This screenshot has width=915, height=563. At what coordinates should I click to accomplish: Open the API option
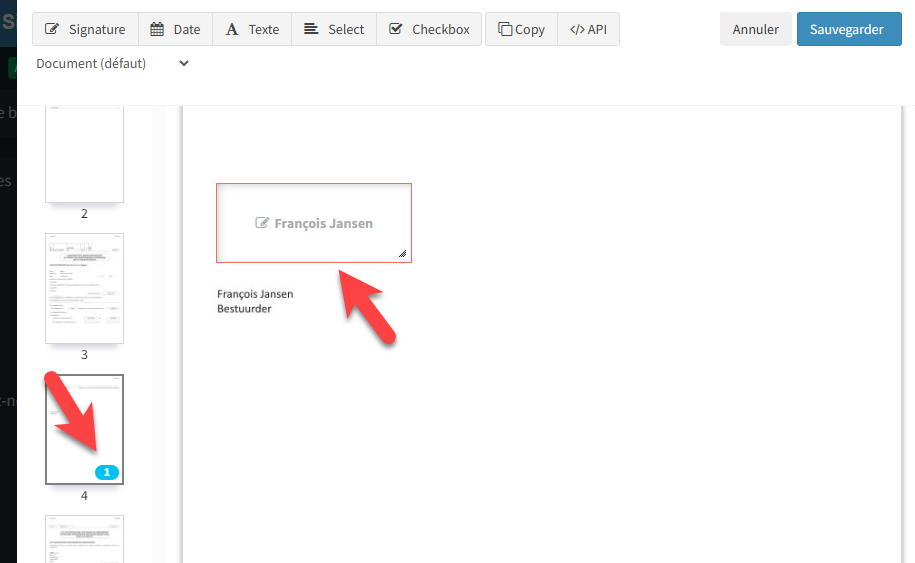[588, 29]
